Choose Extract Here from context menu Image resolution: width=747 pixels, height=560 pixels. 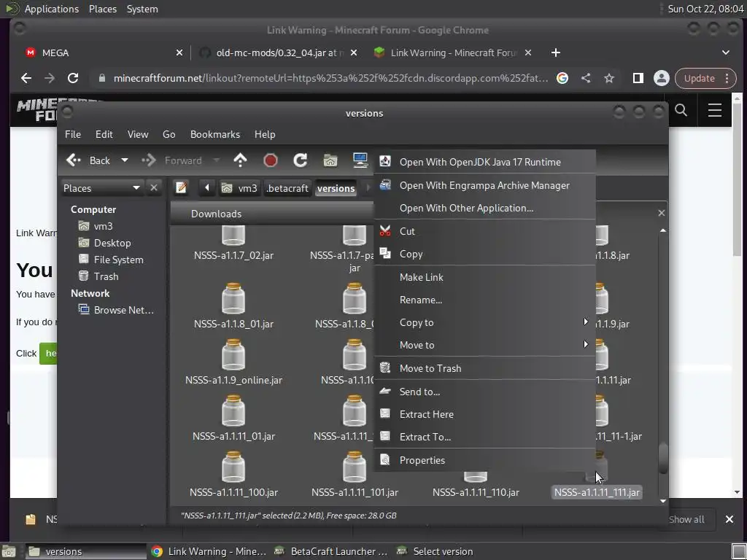click(x=485, y=414)
